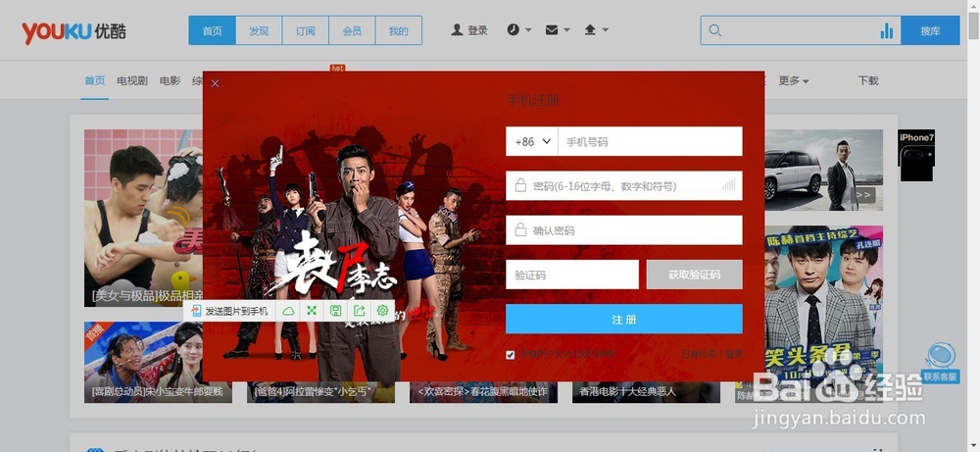Close the registration popup with the X
980x452 pixels.
[215, 83]
